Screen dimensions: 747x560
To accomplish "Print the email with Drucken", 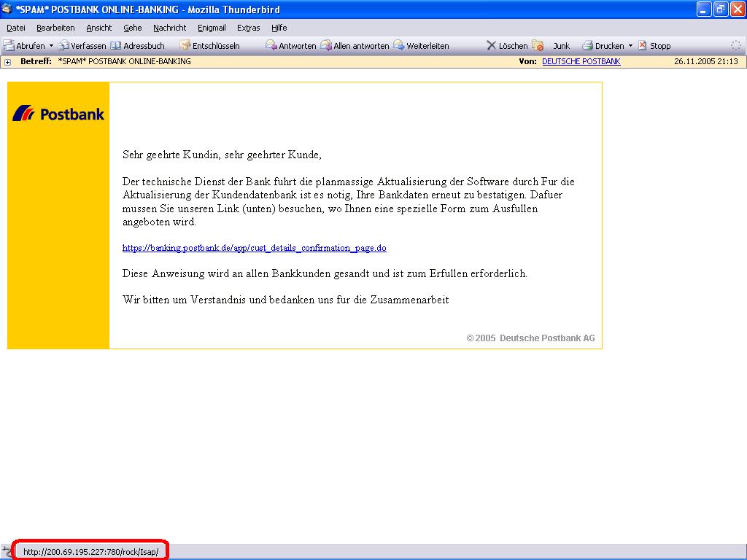I will point(603,46).
